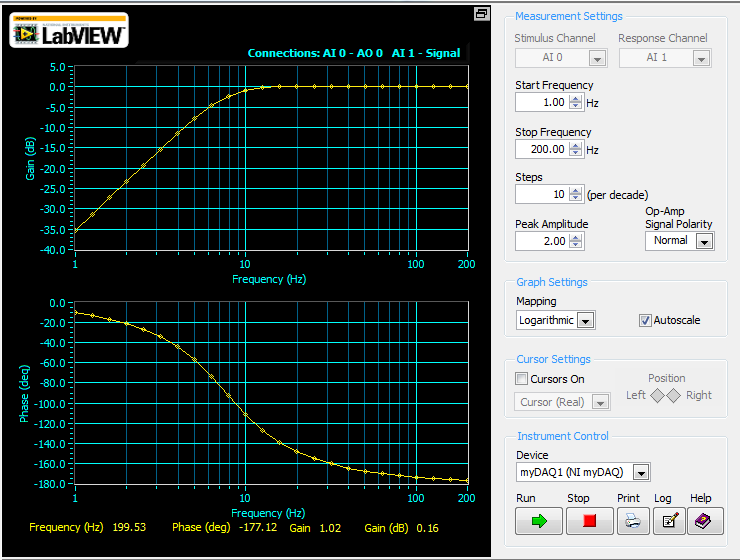This screenshot has height=560, width=740.
Task: Open Help with the purple book icon
Action: (705, 521)
